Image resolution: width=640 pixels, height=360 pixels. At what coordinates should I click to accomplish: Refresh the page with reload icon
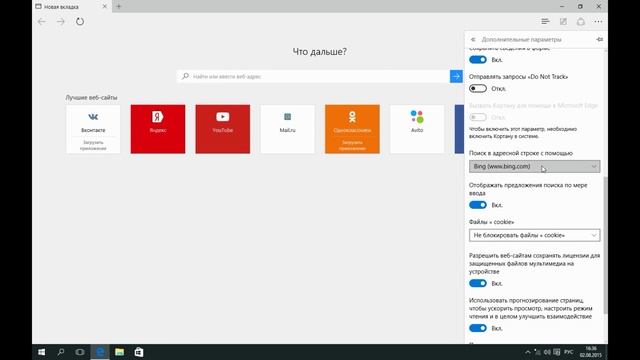pos(80,22)
